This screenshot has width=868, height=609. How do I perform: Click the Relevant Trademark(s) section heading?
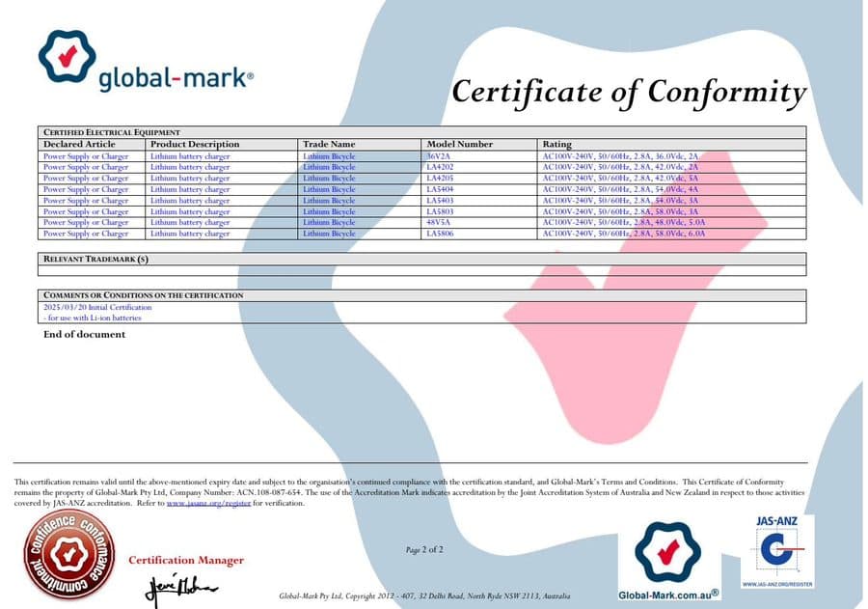click(x=95, y=259)
